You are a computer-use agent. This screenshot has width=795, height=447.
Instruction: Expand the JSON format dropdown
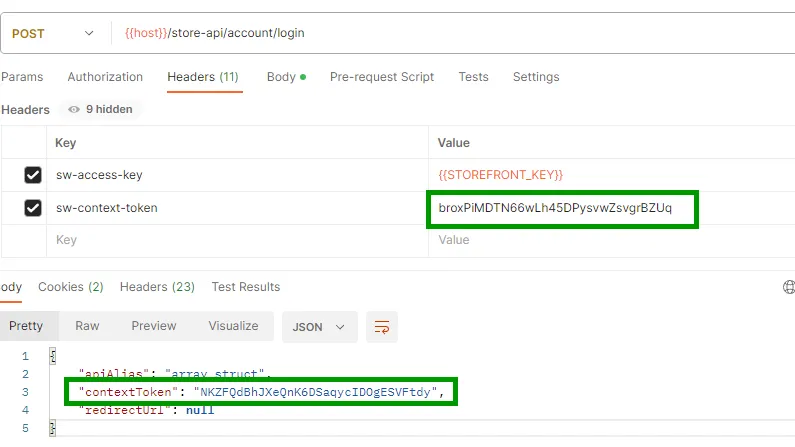tap(319, 326)
